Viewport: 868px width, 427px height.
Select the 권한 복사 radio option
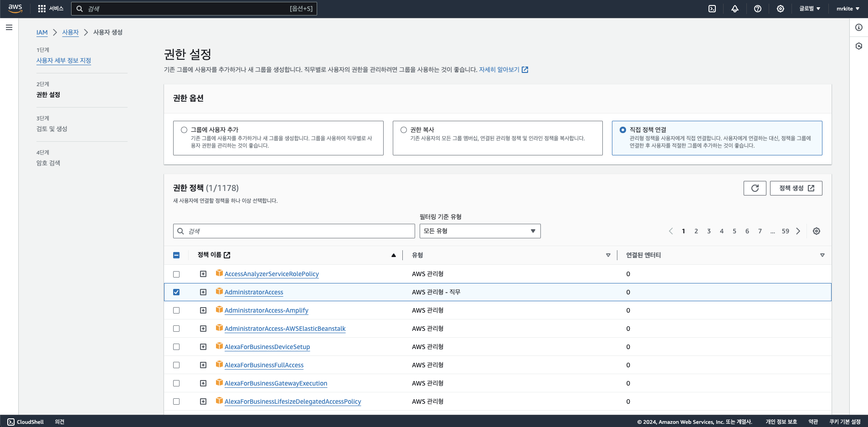404,130
